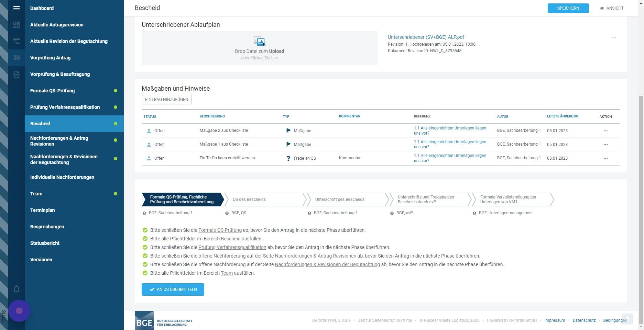Open the hamburger menu icon
The height and width of the screenshot is (330, 644).
[17, 8]
